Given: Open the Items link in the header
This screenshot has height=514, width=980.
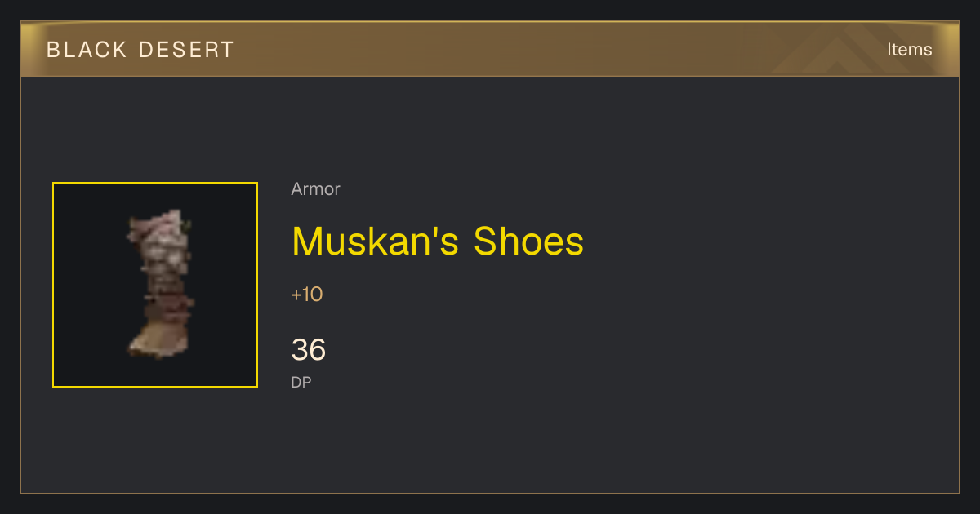Looking at the screenshot, I should (x=909, y=49).
